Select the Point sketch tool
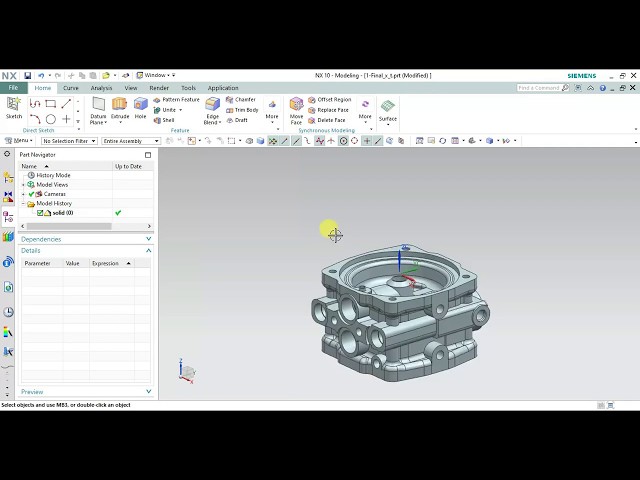The height and width of the screenshot is (480, 640). (66, 119)
